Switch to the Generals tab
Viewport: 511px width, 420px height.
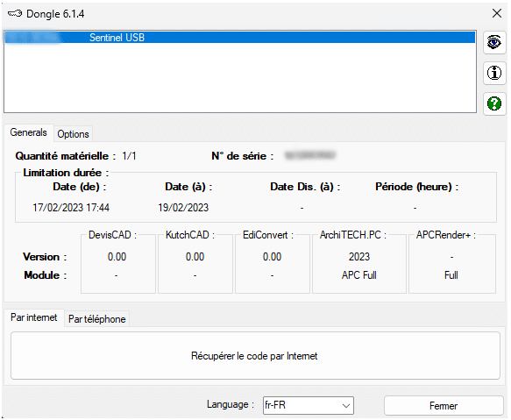pyautogui.click(x=28, y=132)
